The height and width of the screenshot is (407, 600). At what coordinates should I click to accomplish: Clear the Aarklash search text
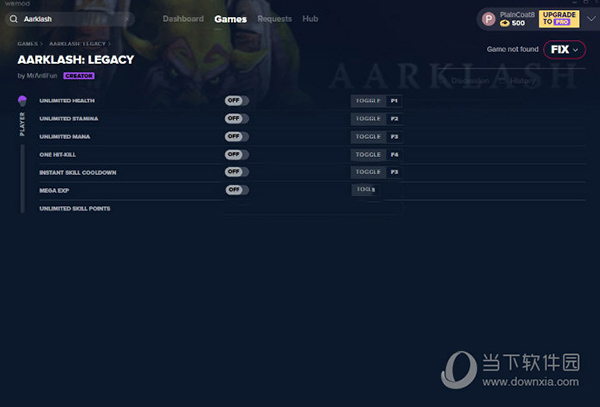[127, 19]
